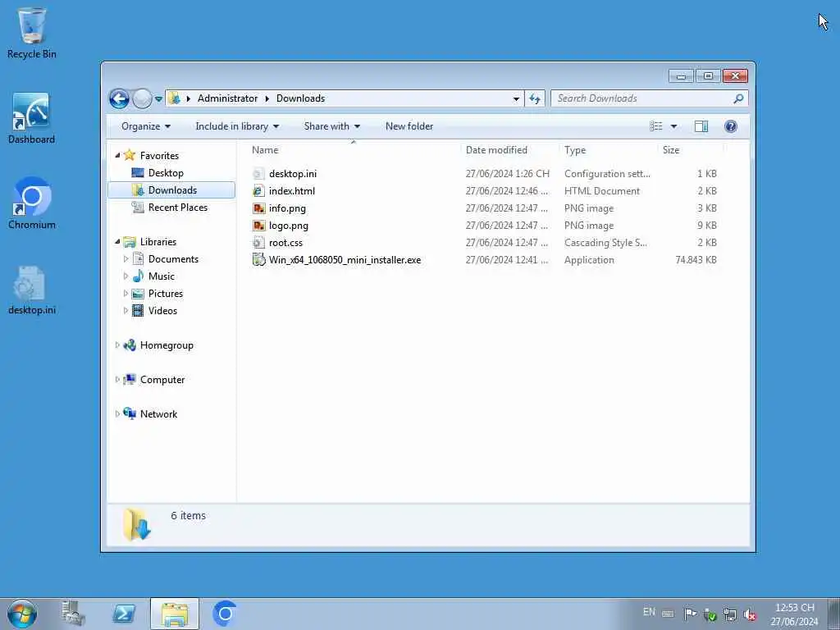The image size is (840, 630).
Task: Expand the Homegroup node
Action: pyautogui.click(x=117, y=345)
